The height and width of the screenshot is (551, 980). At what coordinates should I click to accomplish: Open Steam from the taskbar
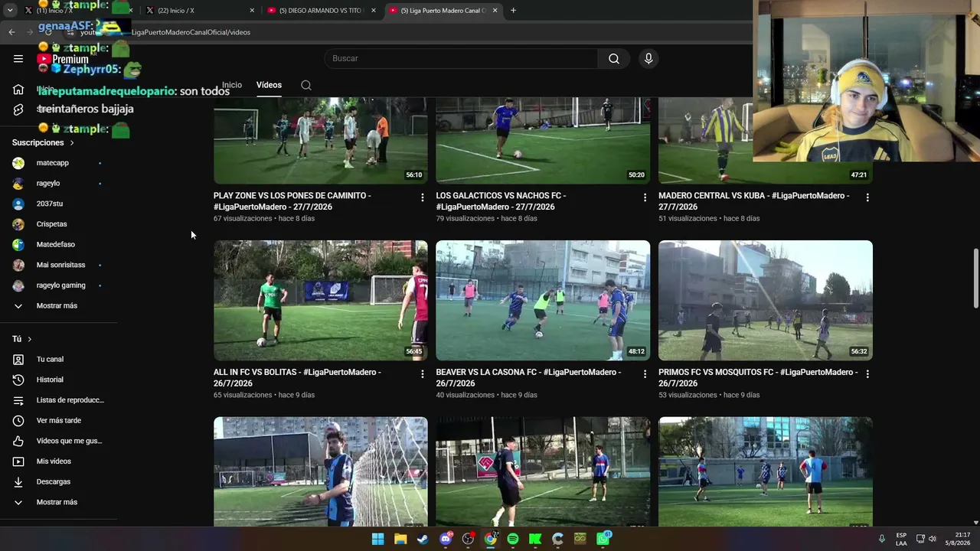pos(423,539)
